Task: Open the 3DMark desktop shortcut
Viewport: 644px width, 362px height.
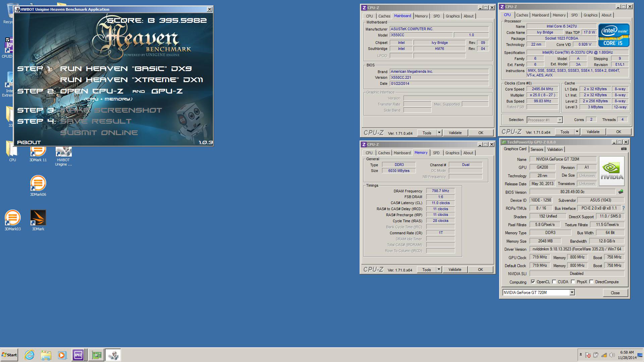Action: pyautogui.click(x=38, y=220)
